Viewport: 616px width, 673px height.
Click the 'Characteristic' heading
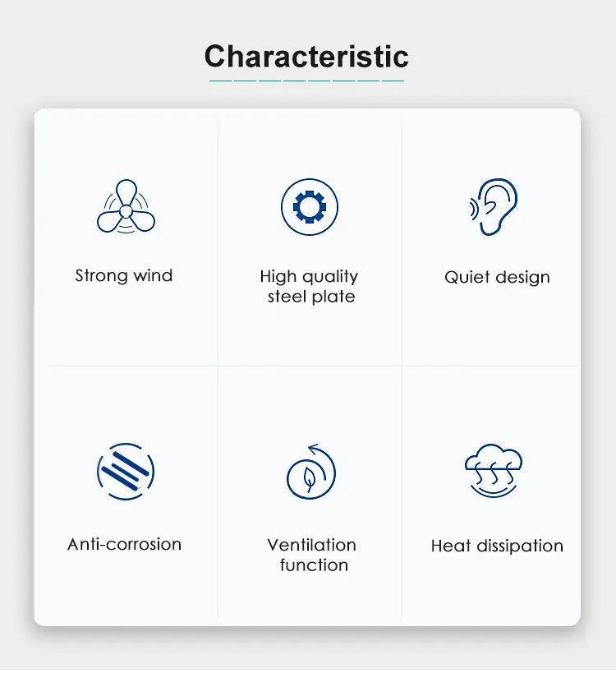click(x=306, y=57)
